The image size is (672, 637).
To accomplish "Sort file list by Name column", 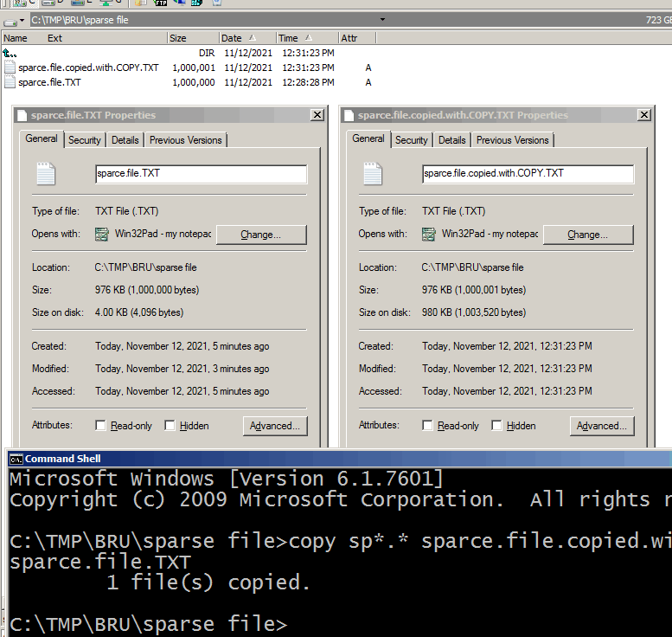I will pos(16,38).
